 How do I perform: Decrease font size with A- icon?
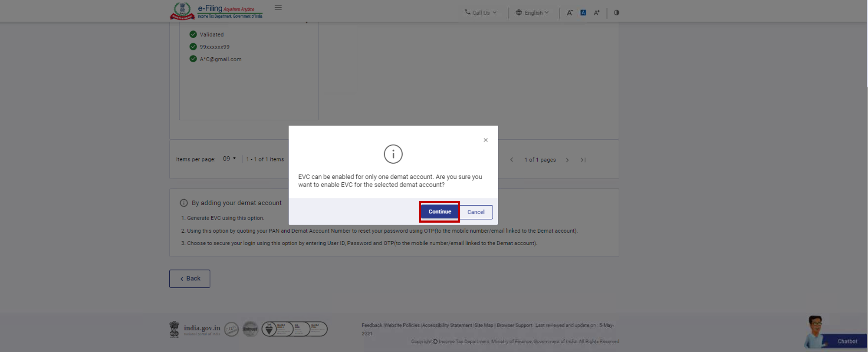pyautogui.click(x=570, y=13)
